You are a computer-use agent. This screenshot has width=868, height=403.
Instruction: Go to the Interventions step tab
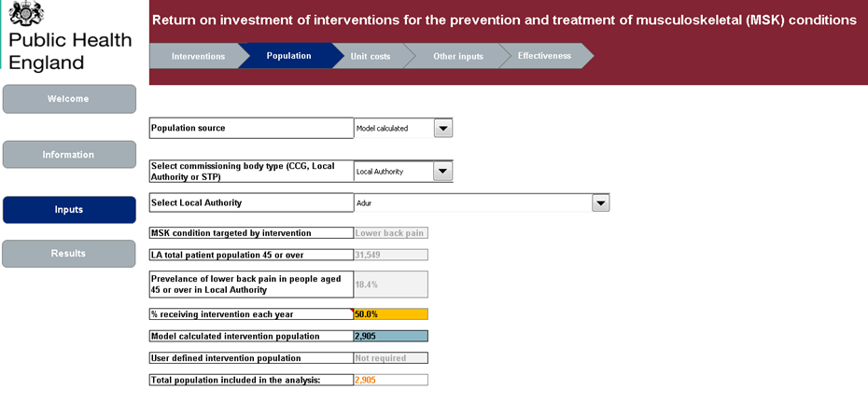coord(198,56)
